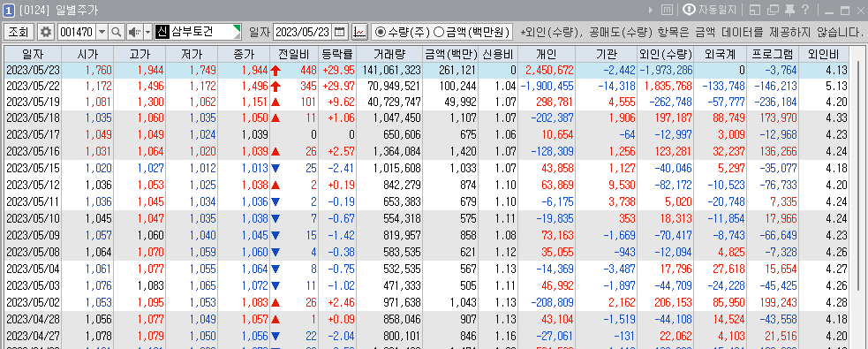Select the 2023/04/28 date cell
Viewport: 868px width, 349px height.
33,319
